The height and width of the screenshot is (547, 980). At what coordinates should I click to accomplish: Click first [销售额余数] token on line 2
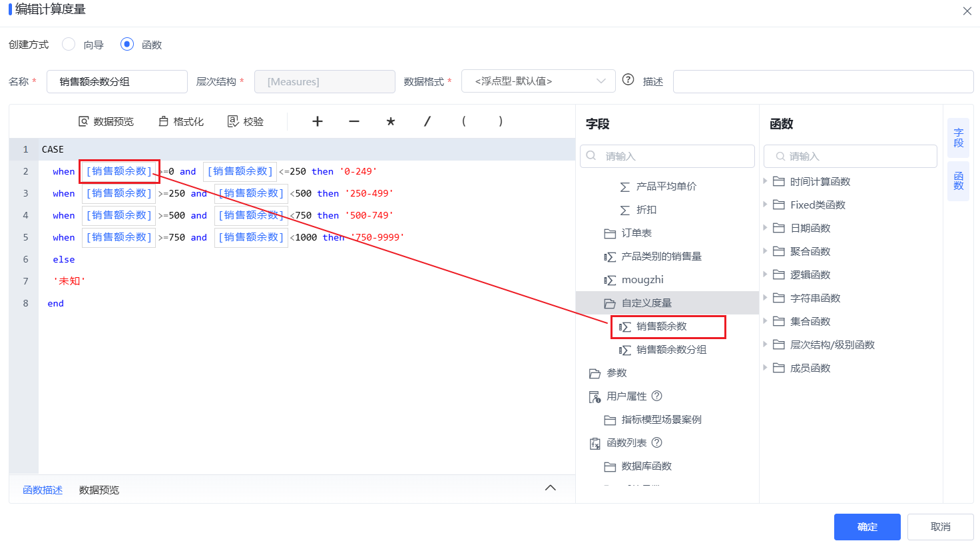coord(119,171)
